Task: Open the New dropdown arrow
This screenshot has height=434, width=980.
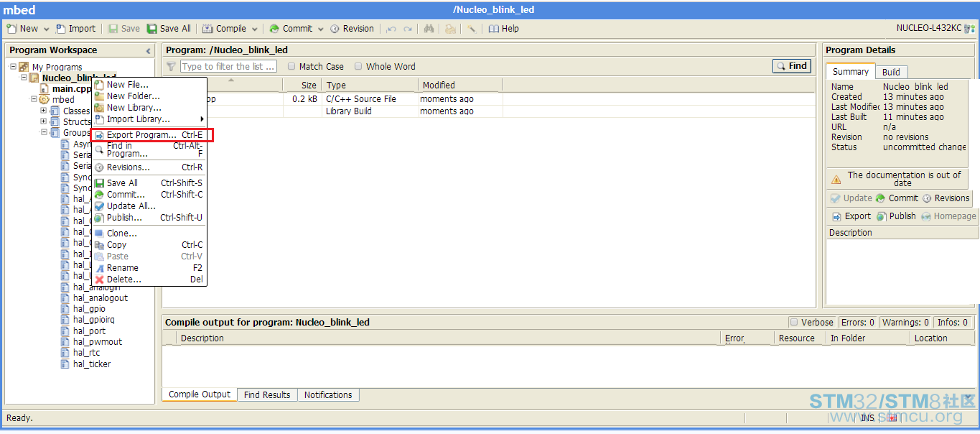Action: click(x=46, y=29)
